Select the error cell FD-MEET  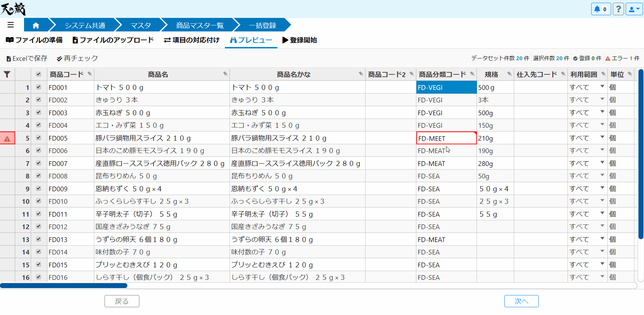coord(446,138)
